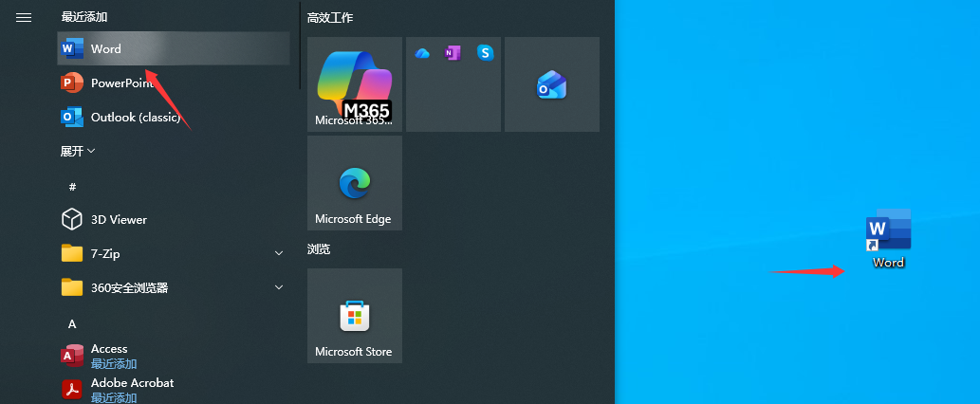Open the 3D Viewer app
Viewport: 980px width, 404px height.
tap(119, 220)
